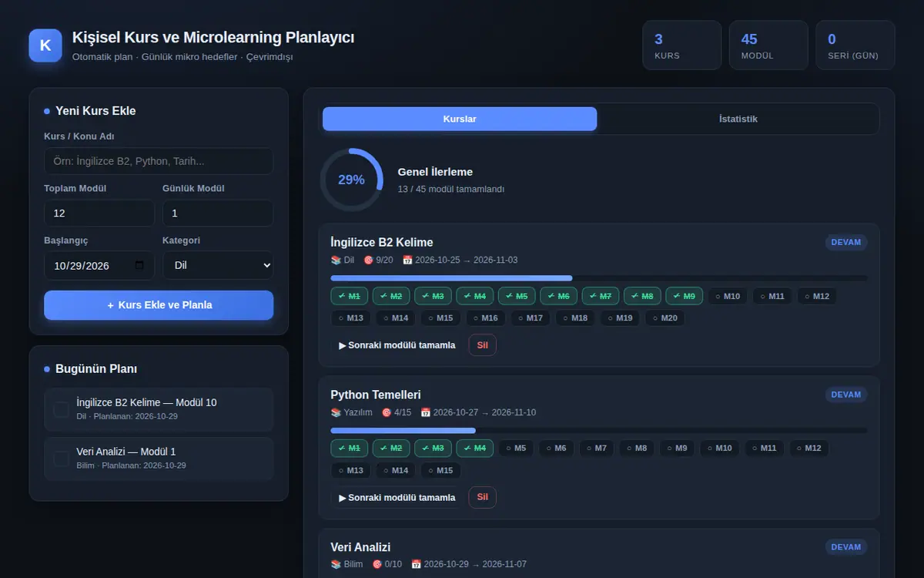Check Veri Analizi Modül 1 task

[x=61, y=459]
